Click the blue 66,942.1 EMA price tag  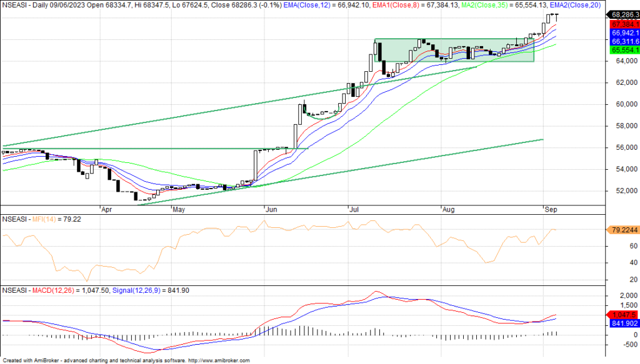click(x=623, y=32)
